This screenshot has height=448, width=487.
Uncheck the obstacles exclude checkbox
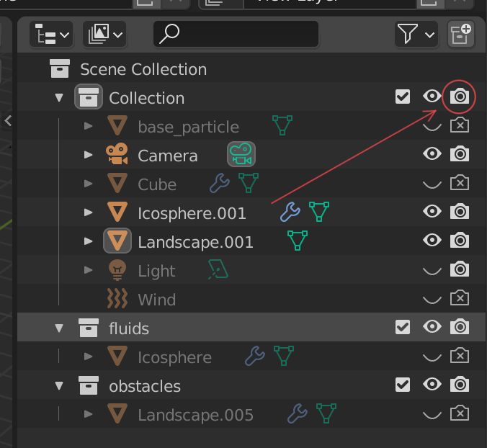click(403, 385)
